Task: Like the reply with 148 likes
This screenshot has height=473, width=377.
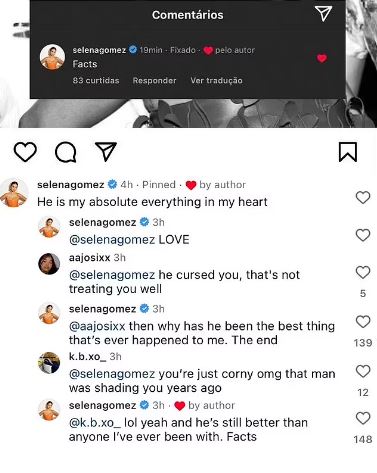Action: [363, 418]
